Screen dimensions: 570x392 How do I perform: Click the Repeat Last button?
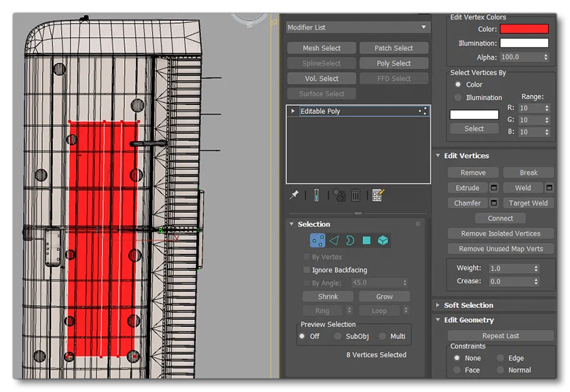[501, 336]
